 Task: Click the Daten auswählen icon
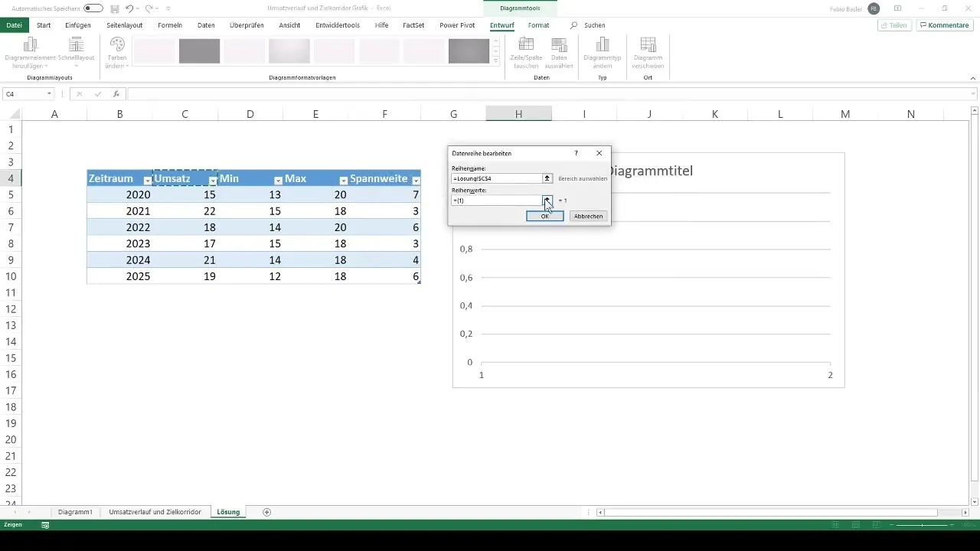tap(559, 45)
